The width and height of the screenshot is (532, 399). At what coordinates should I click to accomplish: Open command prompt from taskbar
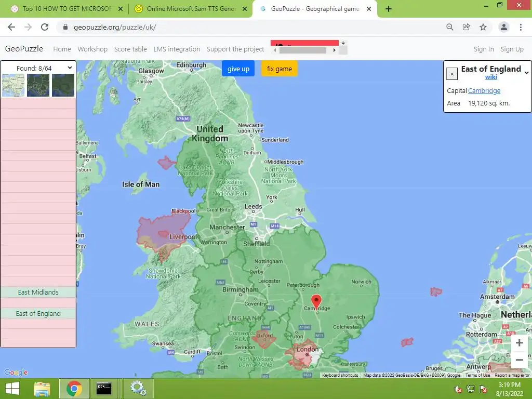[x=104, y=389]
